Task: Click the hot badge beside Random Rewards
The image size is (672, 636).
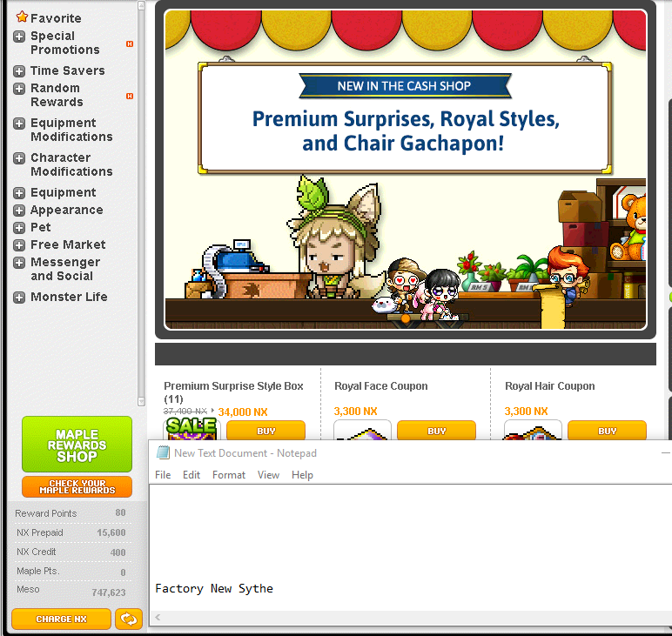Action: click(130, 96)
